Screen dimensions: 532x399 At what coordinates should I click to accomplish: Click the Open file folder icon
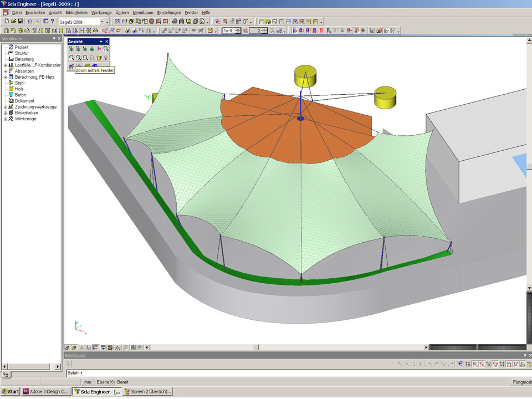pos(13,21)
